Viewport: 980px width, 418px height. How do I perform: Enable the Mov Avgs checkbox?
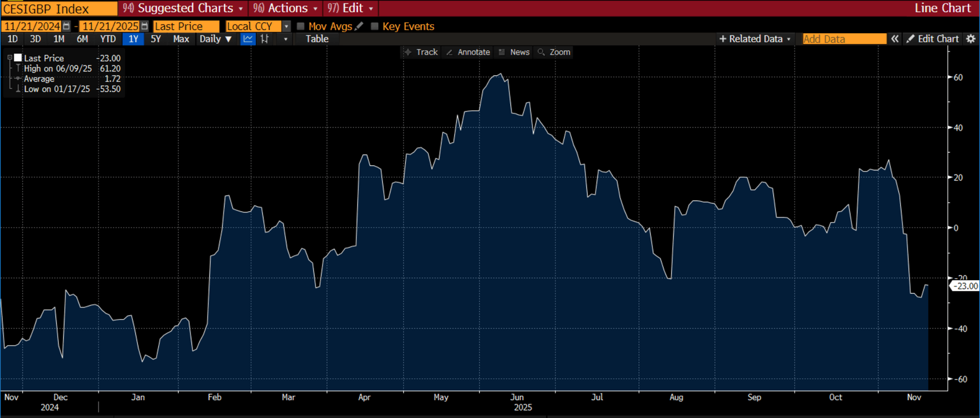pos(301,26)
